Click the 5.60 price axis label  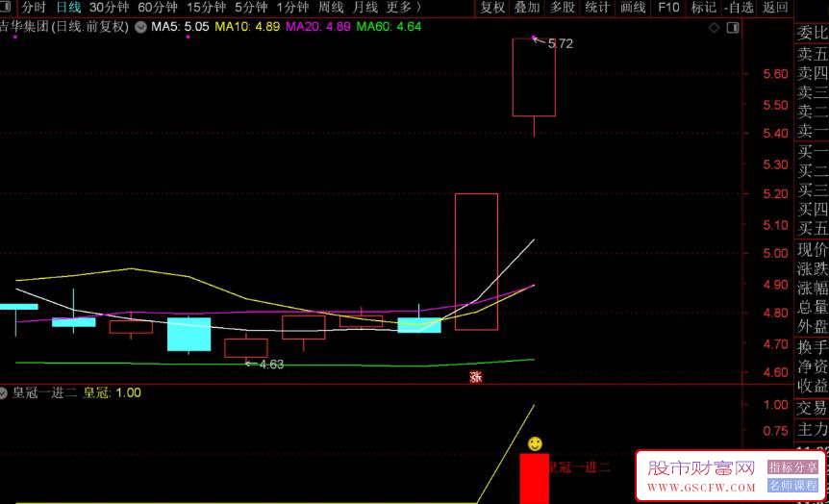[x=775, y=74]
